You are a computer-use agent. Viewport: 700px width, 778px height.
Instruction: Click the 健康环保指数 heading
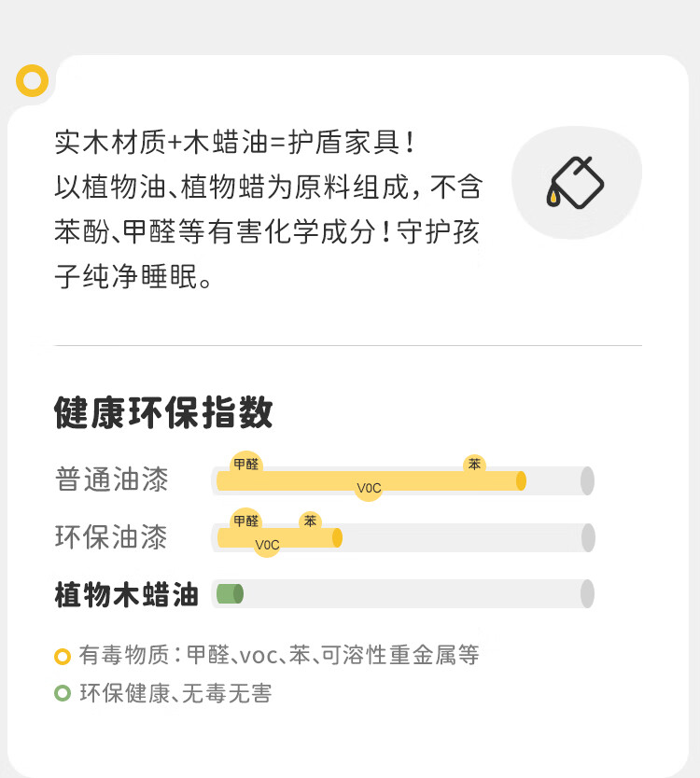(164, 411)
